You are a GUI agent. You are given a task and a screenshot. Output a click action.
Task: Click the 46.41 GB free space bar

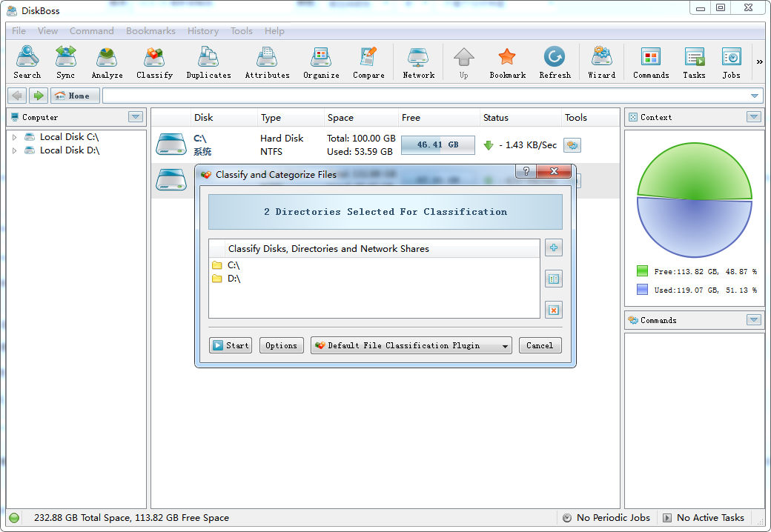pyautogui.click(x=437, y=145)
